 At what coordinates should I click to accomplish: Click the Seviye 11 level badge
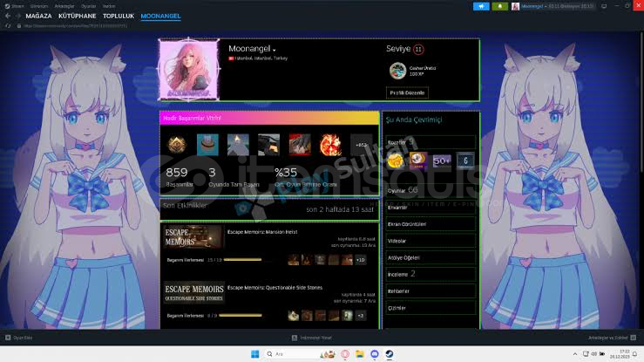coord(418,50)
